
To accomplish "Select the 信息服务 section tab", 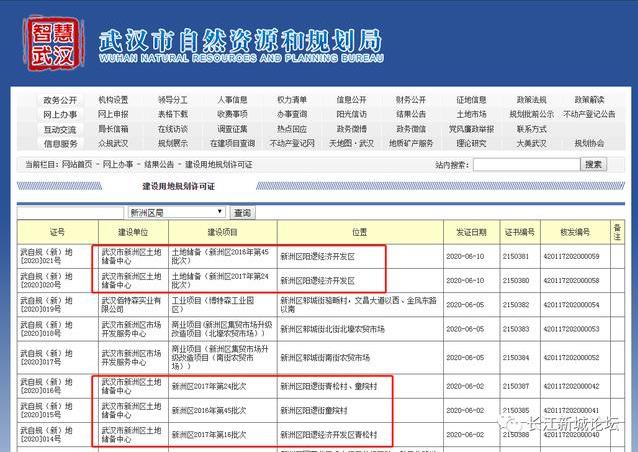I will [60, 144].
